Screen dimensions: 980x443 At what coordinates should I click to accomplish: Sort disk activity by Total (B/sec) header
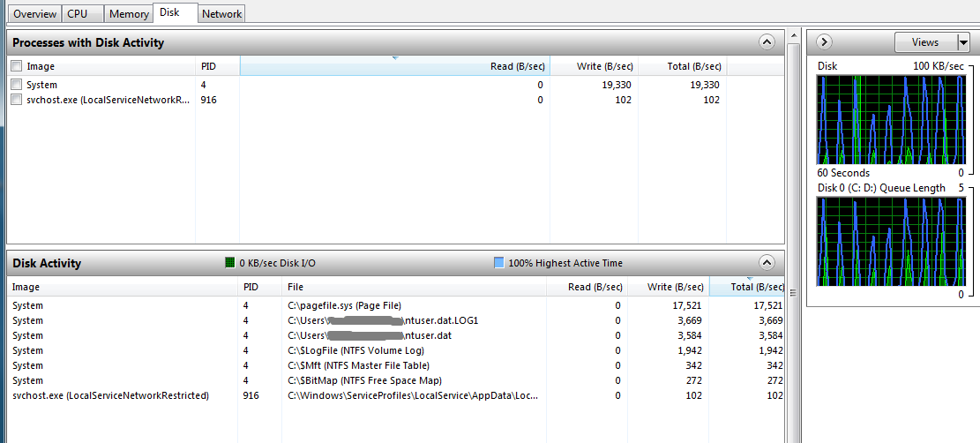747,287
